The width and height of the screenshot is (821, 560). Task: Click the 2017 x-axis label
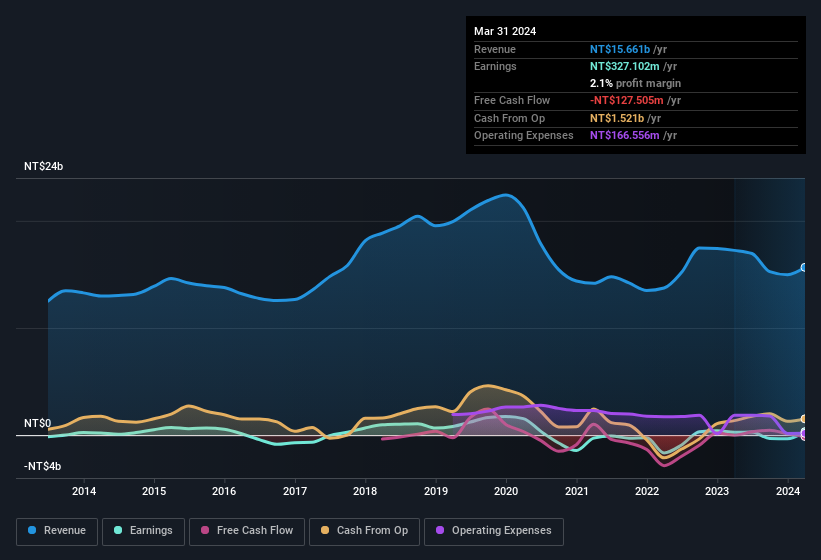(x=295, y=491)
